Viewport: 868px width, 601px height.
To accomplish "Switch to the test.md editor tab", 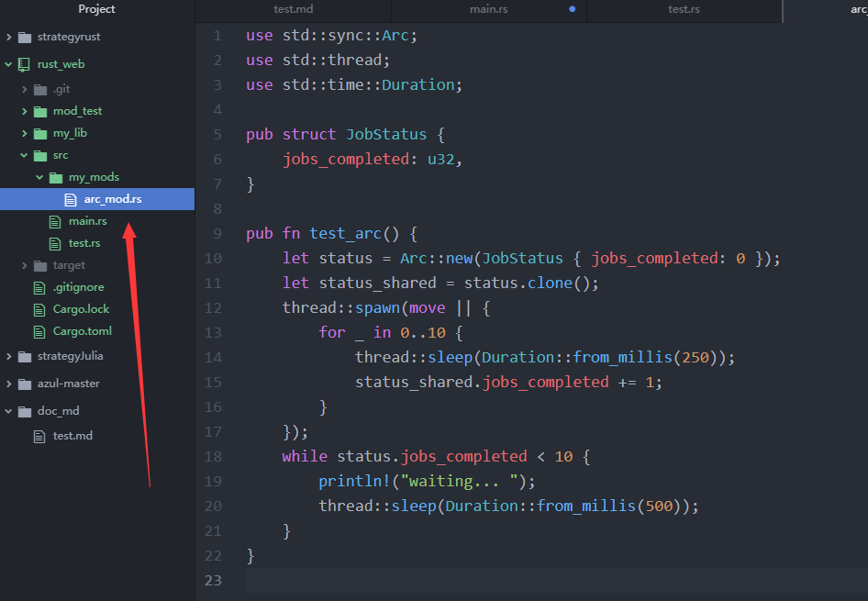I will (292, 11).
